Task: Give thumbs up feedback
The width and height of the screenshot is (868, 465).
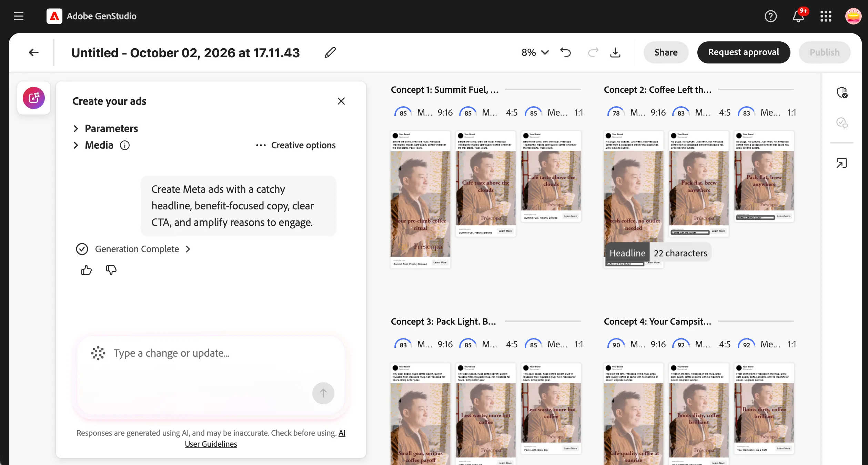Action: [x=87, y=270]
